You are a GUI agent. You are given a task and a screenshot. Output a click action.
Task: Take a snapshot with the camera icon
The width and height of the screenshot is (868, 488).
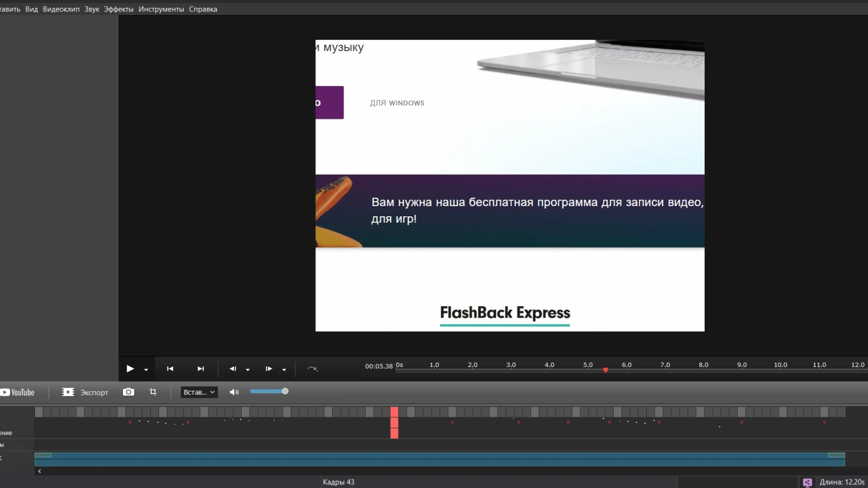[x=128, y=392]
